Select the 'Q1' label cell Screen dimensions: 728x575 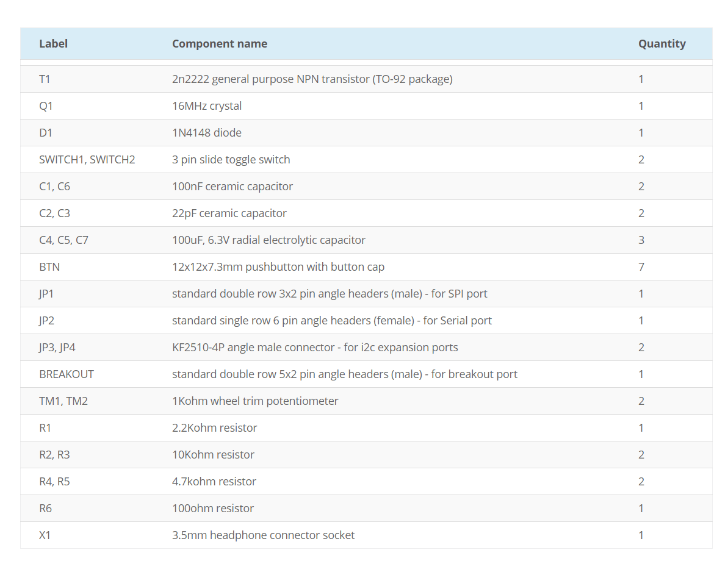coord(46,106)
